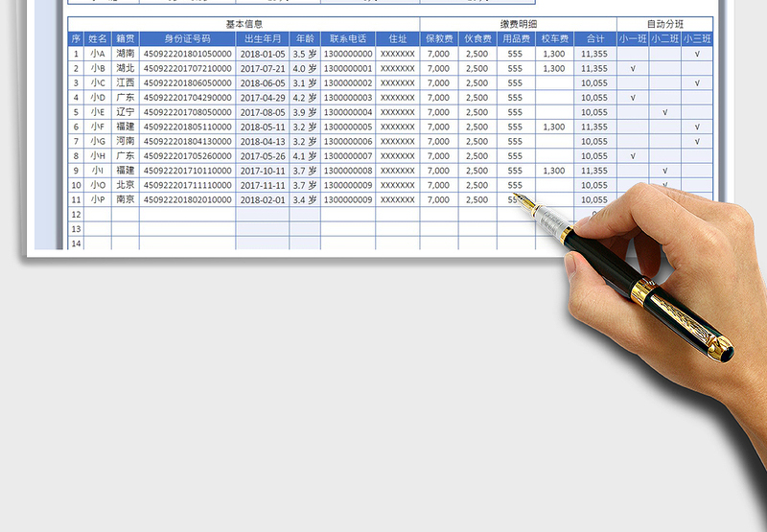Select the 小一班 column header
Viewport: 767px width, 532px height.
632,39
